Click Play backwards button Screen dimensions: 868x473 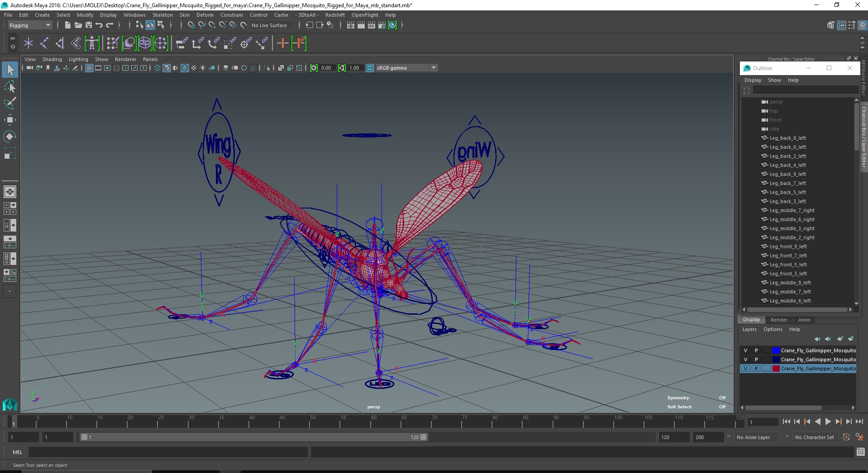pos(818,421)
